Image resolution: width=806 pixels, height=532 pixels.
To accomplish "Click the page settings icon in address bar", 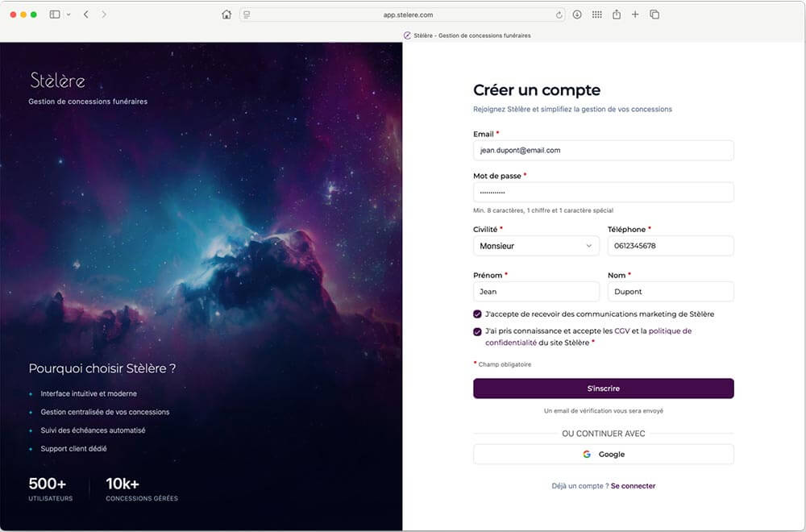I will [x=247, y=15].
